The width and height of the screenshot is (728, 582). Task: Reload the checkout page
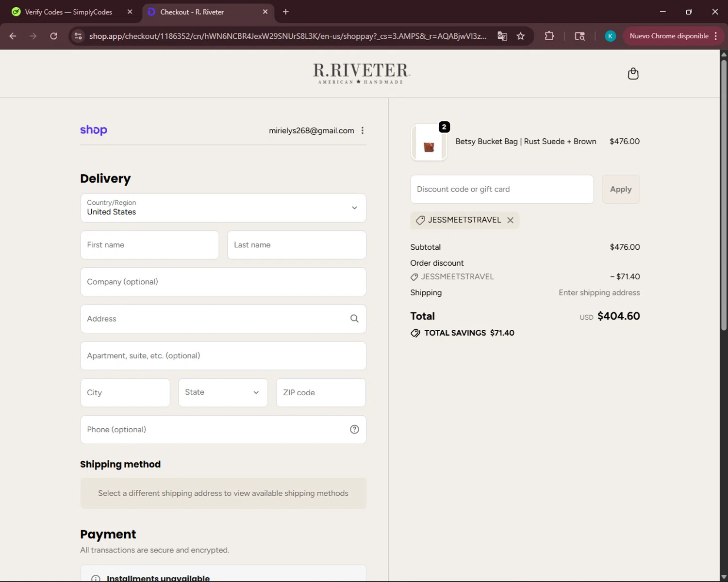click(x=53, y=36)
